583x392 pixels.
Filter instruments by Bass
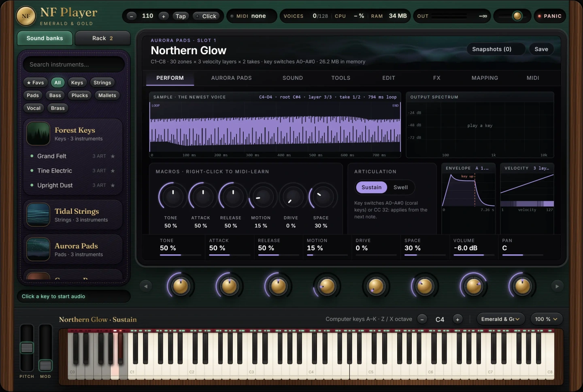[55, 96]
